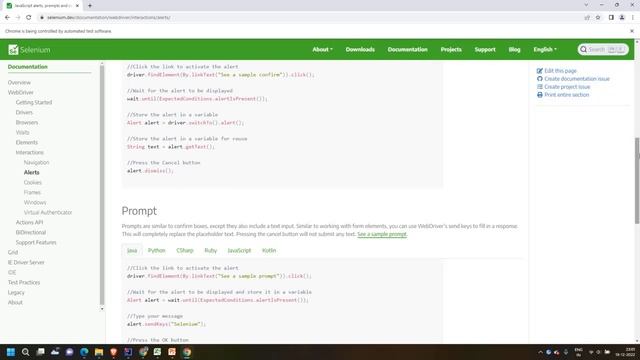Image resolution: width=640 pixels, height=360 pixels.
Task: Open Browsers in the sidebar
Action: coord(27,122)
